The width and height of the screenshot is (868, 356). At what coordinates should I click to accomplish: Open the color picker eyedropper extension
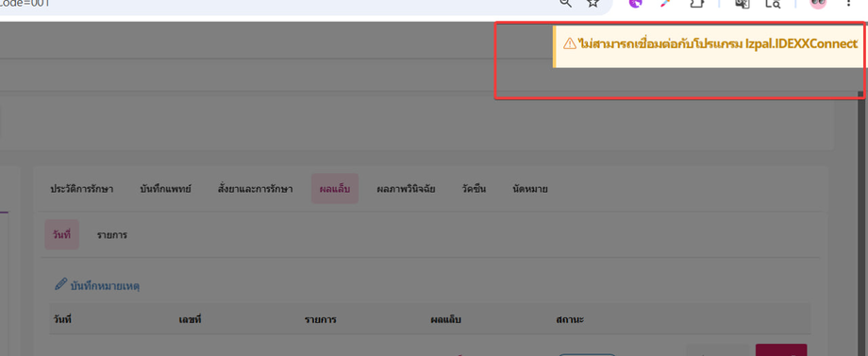[x=666, y=4]
